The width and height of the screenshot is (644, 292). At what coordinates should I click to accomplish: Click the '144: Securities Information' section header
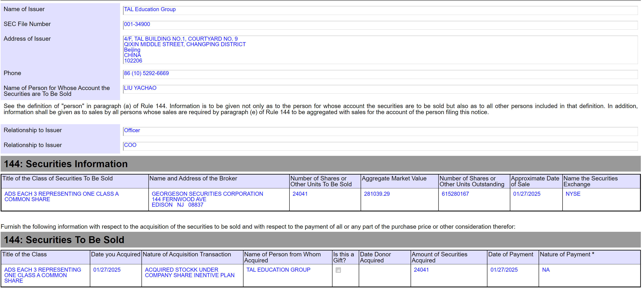pyautogui.click(x=321, y=164)
